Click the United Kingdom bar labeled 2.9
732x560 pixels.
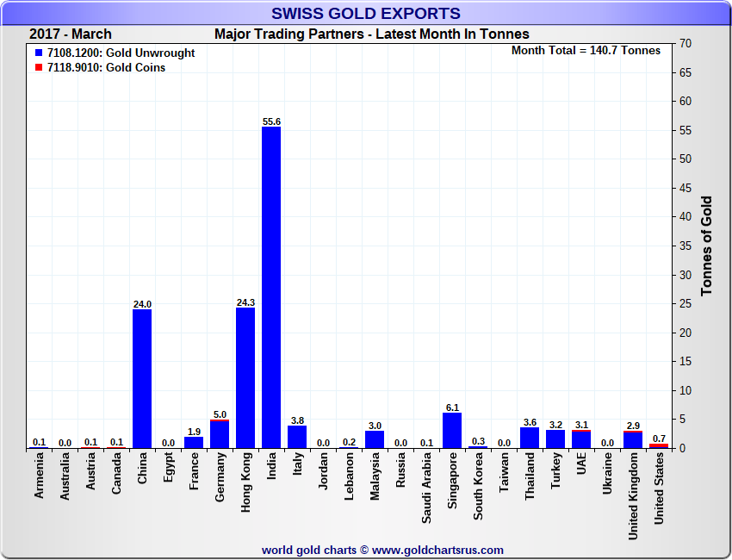[633, 439]
